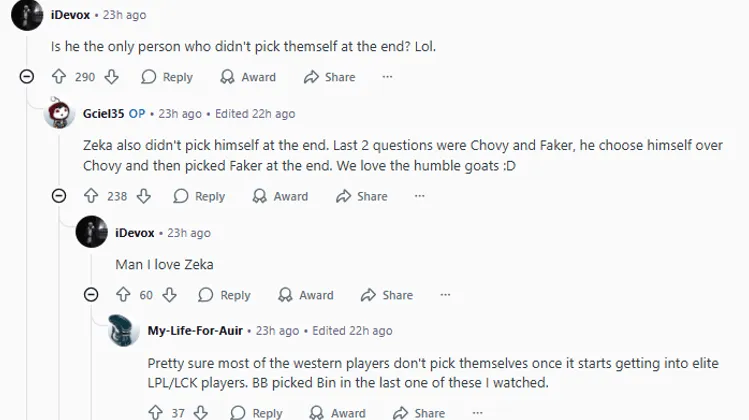Downvote Gciel35's comment with 238 points
This screenshot has width=749, height=420.
coord(144,196)
